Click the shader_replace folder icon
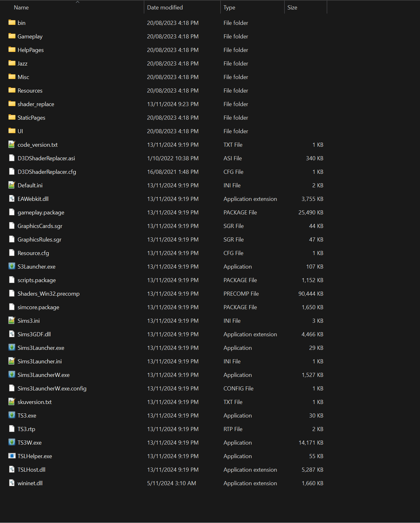Viewport: 420px width, 523px height. click(x=12, y=104)
